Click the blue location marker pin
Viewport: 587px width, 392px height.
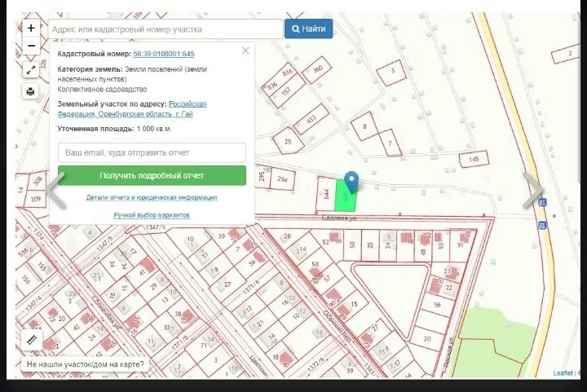(x=351, y=181)
